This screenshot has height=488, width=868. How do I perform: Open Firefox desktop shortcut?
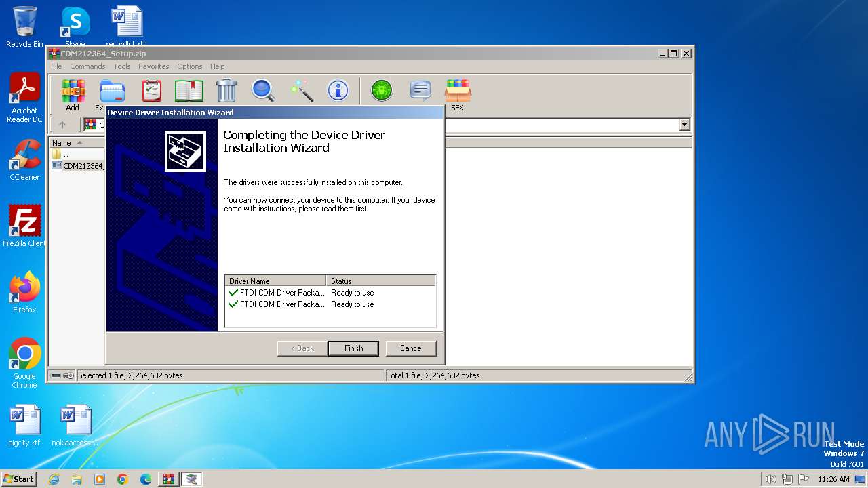click(24, 293)
